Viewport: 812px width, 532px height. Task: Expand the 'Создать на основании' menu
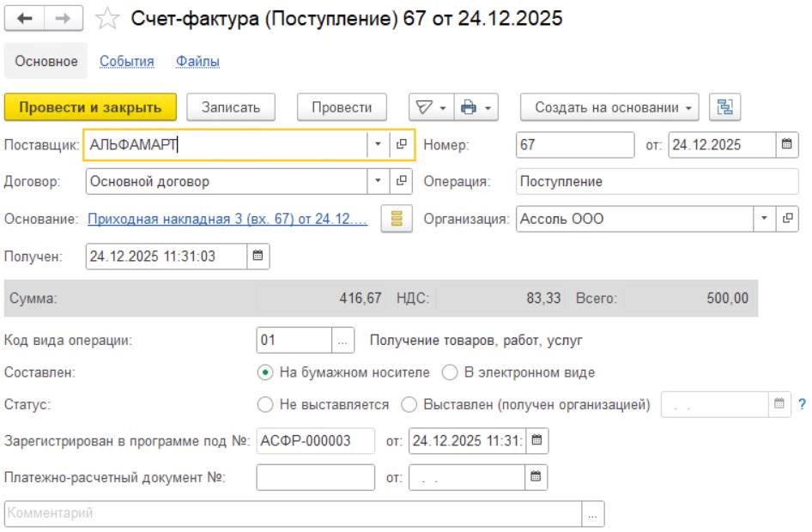[x=609, y=107]
